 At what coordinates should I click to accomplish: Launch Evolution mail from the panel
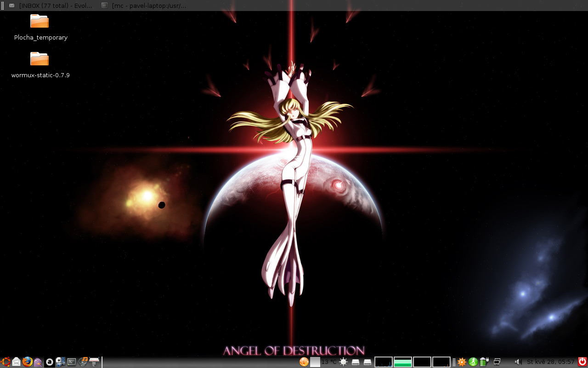point(17,362)
